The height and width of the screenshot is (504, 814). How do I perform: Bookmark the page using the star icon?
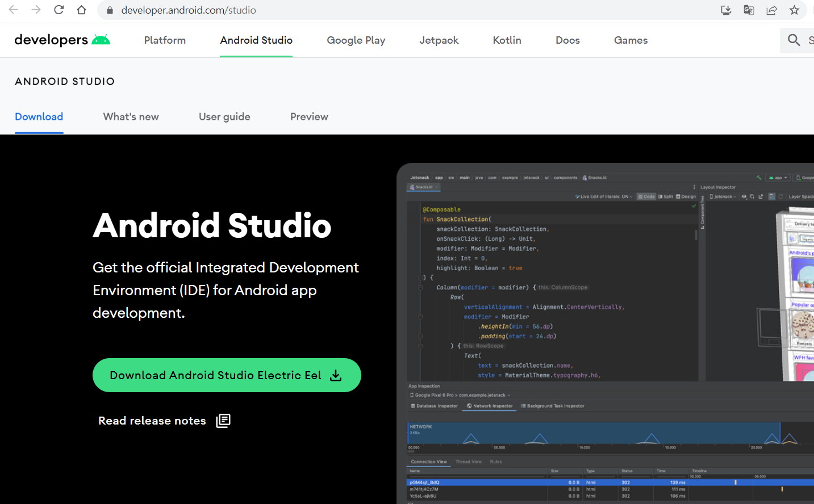click(x=795, y=10)
